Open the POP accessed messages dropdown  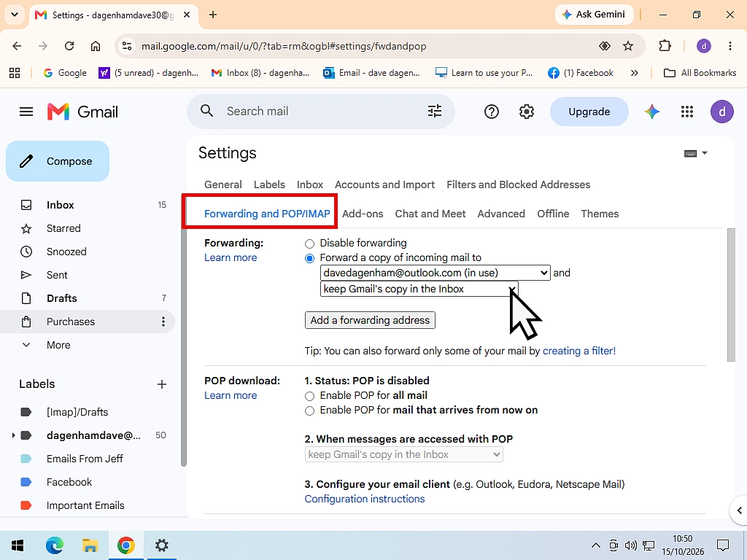click(404, 455)
